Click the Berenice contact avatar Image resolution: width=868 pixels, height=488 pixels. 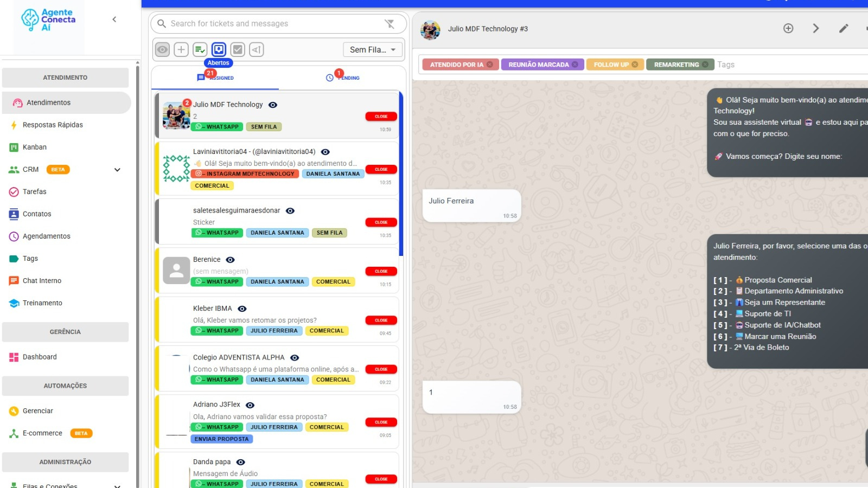pos(176,271)
